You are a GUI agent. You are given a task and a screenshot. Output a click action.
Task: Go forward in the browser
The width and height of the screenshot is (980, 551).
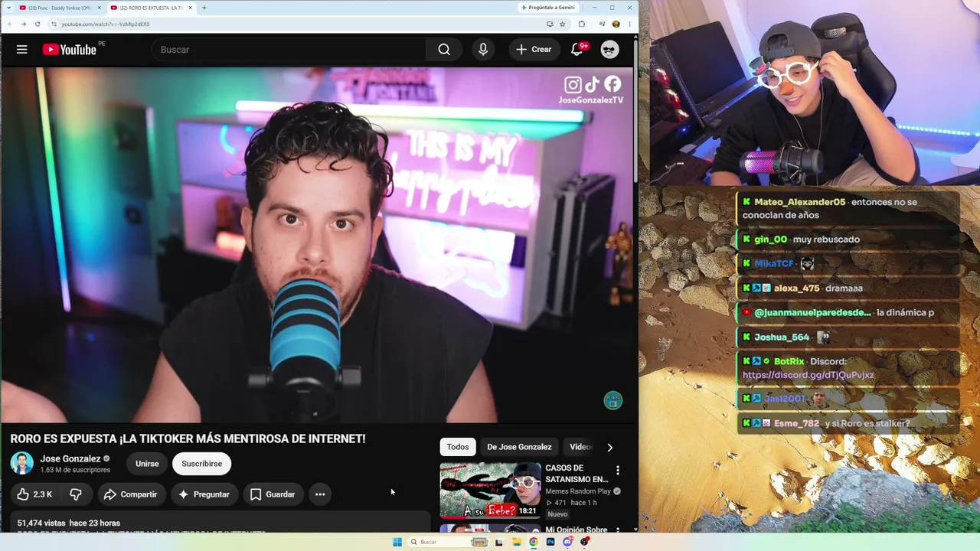(23, 24)
